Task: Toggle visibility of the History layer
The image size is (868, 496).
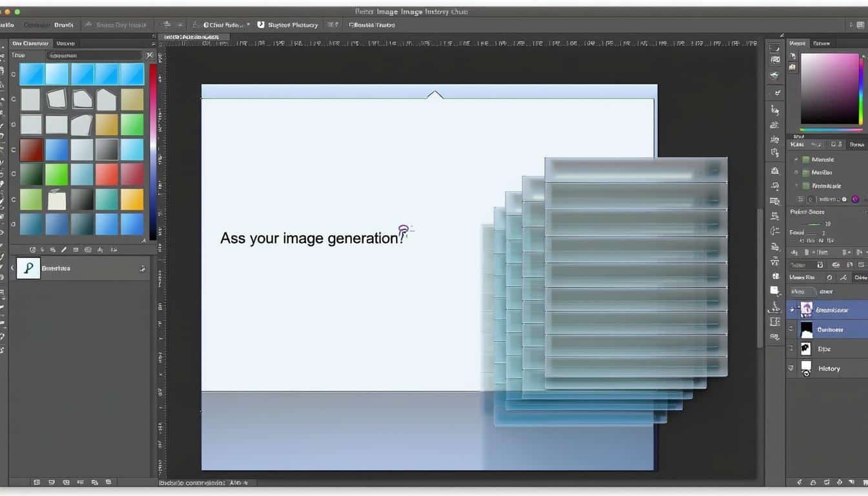Action: click(792, 368)
